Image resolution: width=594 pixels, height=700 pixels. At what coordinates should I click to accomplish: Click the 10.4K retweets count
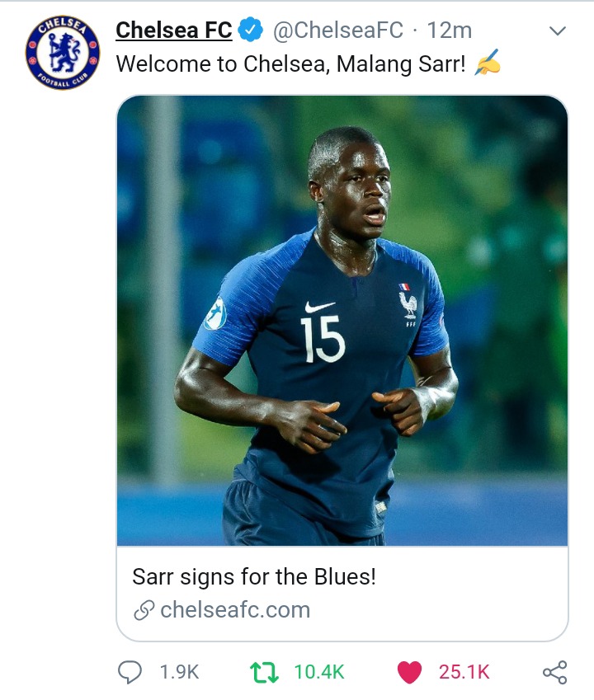(319, 672)
